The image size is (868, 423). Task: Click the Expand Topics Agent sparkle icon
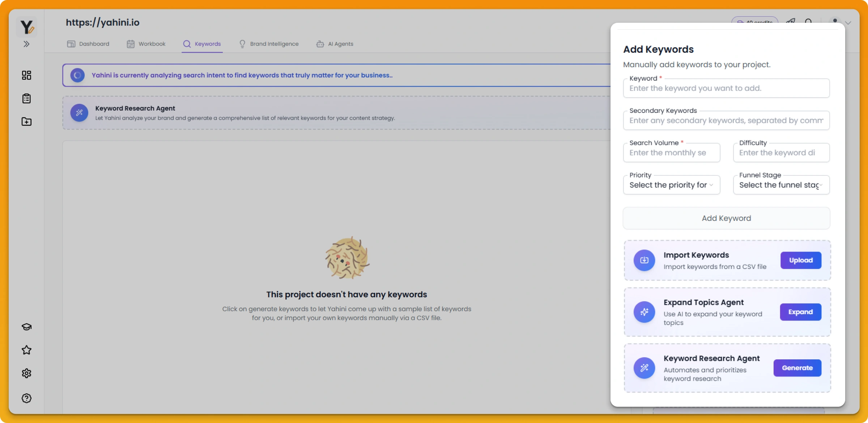[644, 312]
